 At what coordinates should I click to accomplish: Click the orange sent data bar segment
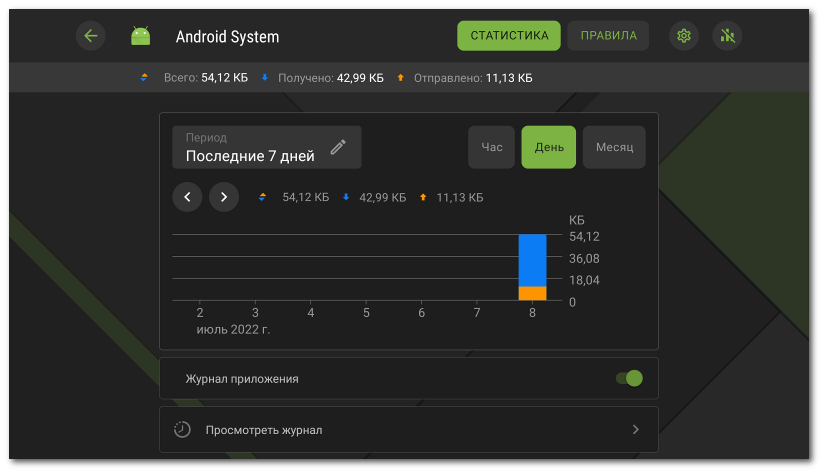pos(532,293)
